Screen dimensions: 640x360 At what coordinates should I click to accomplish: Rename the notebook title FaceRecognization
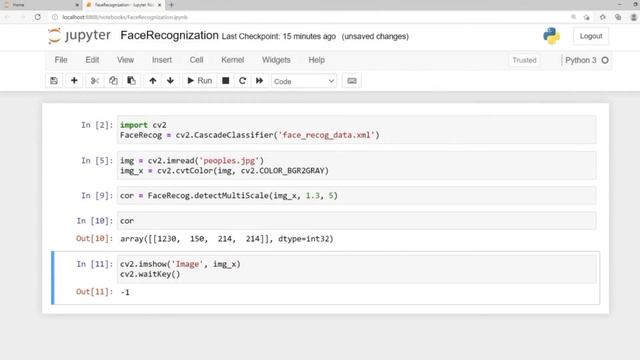169,36
